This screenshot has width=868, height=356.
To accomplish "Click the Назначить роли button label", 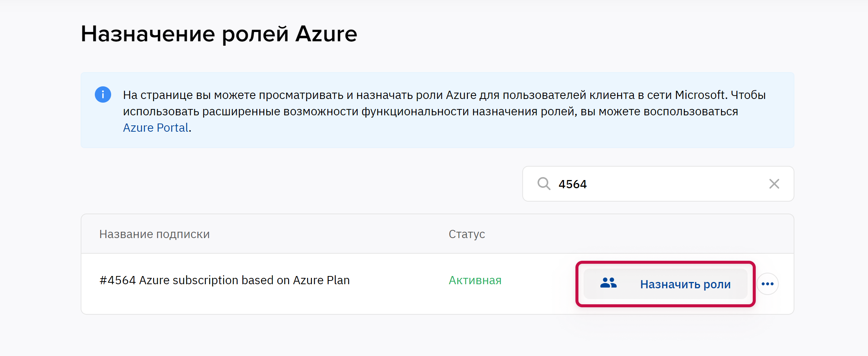I will click(x=685, y=284).
